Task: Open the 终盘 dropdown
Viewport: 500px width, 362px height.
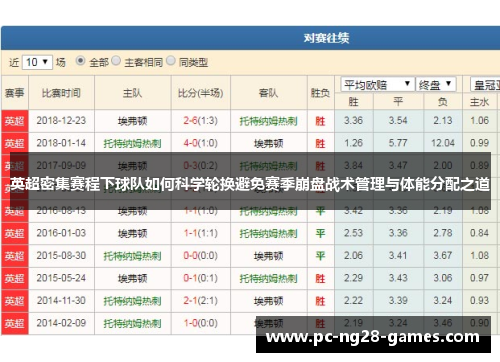Action: point(436,85)
